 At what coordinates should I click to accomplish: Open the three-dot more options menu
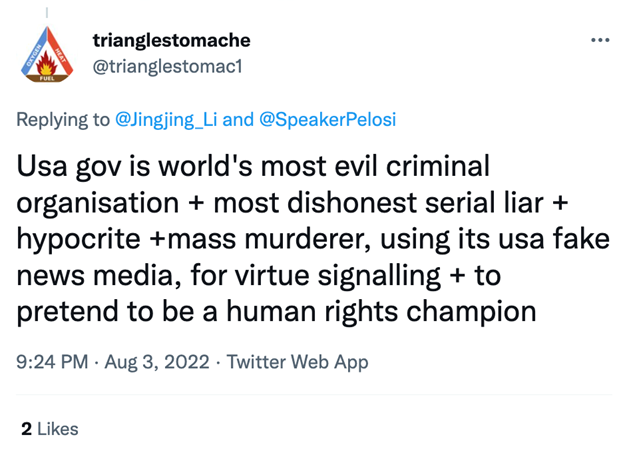pos(600,41)
